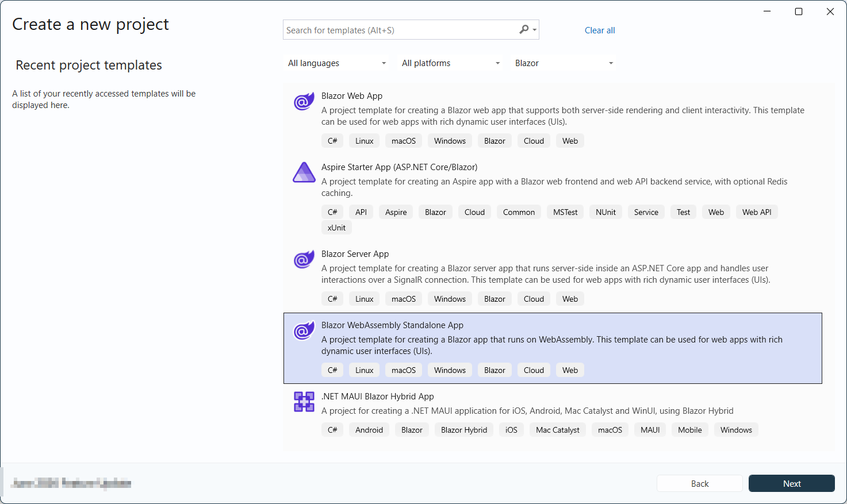
Task: Open the search options dropdown arrow
Action: 535,30
